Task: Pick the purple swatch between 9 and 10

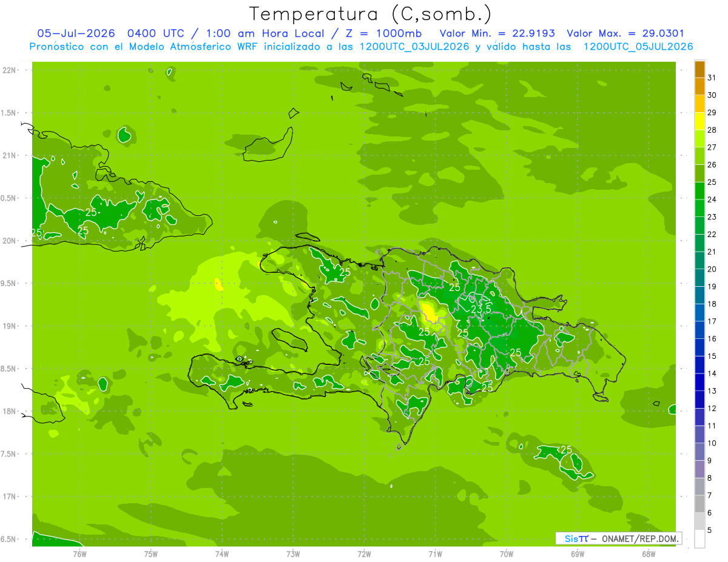Action: click(699, 452)
